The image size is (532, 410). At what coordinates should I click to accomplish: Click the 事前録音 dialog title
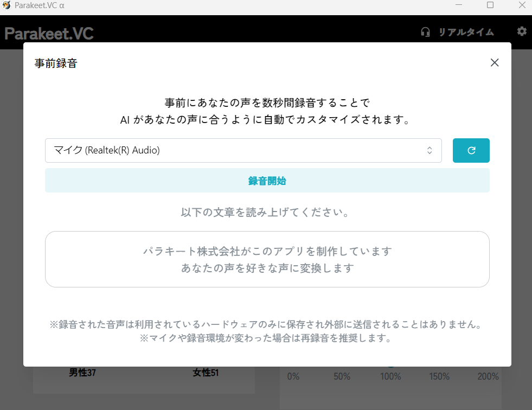(56, 63)
